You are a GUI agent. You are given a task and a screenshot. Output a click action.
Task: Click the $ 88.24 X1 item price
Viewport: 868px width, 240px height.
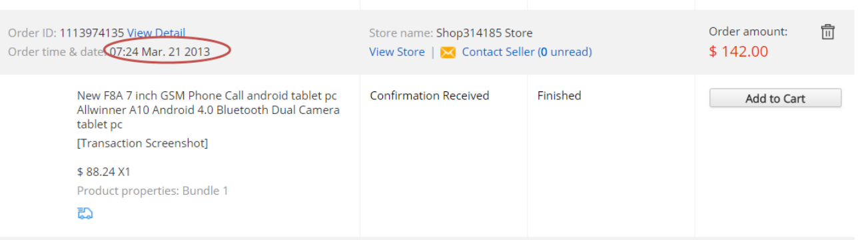(x=104, y=172)
